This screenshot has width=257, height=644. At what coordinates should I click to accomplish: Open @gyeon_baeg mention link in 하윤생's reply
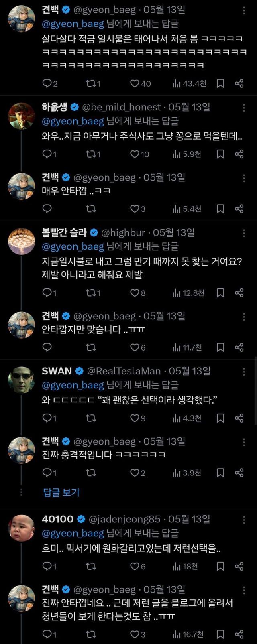pos(73,121)
